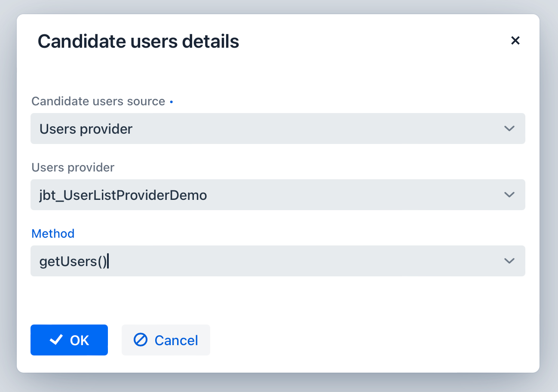The height and width of the screenshot is (392, 558).
Task: Click the 'Candidate users details' dialog title
Action: click(138, 41)
